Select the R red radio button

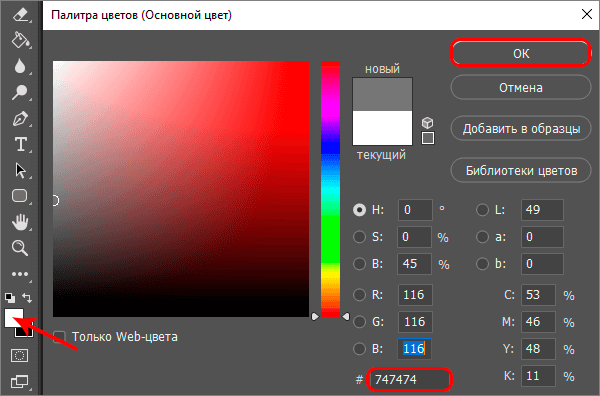(x=359, y=295)
